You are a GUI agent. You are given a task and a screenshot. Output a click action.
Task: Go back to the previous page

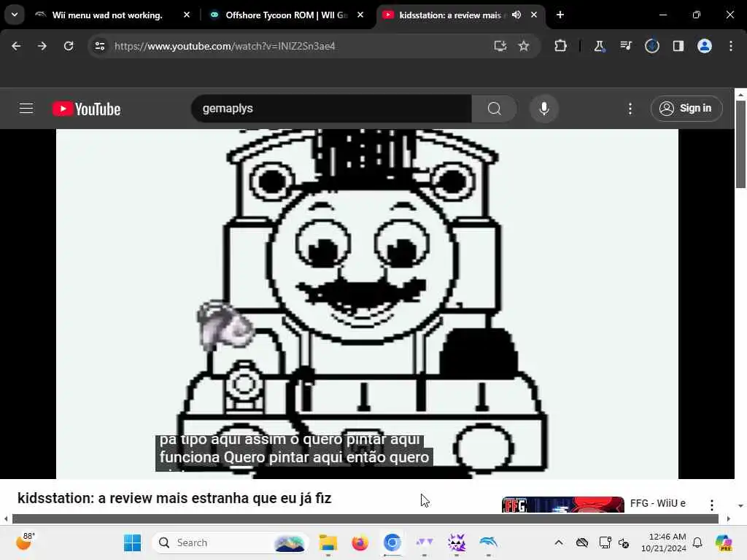(16, 46)
